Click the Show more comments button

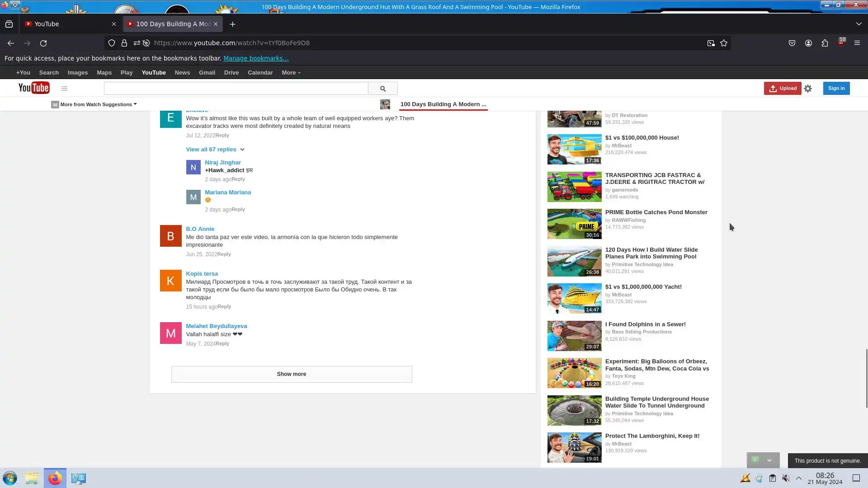pyautogui.click(x=291, y=374)
